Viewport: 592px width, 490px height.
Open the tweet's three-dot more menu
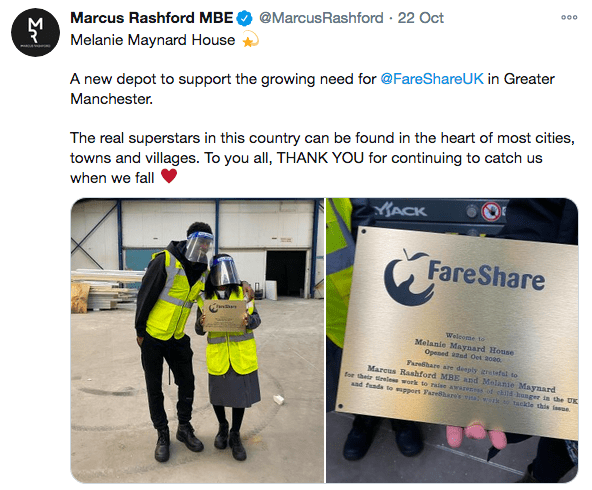(569, 17)
